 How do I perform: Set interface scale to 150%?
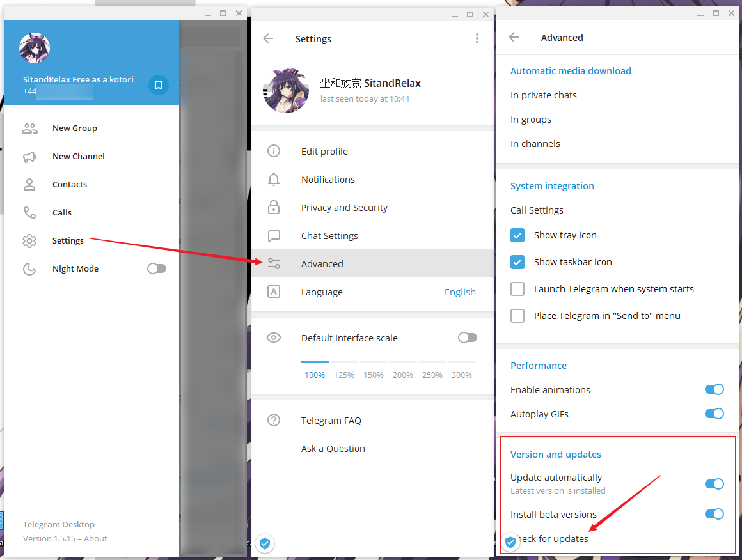click(374, 375)
